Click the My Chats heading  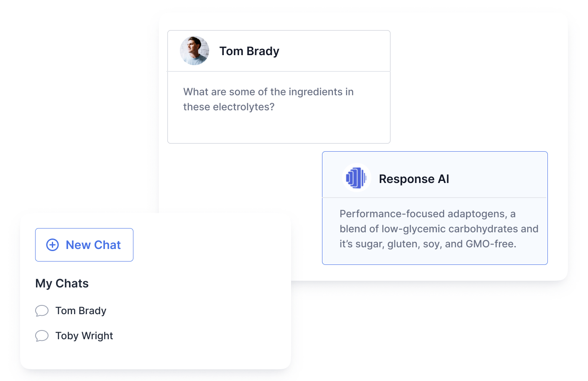point(62,283)
